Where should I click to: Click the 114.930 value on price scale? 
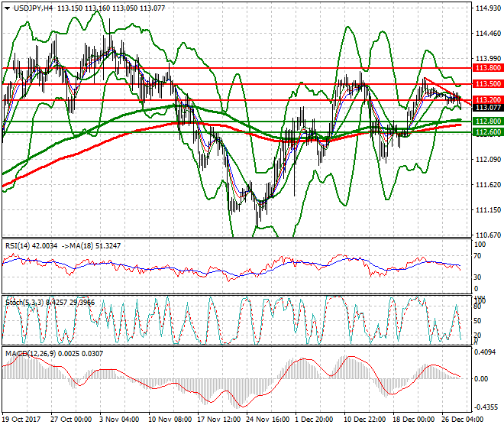[x=487, y=8]
